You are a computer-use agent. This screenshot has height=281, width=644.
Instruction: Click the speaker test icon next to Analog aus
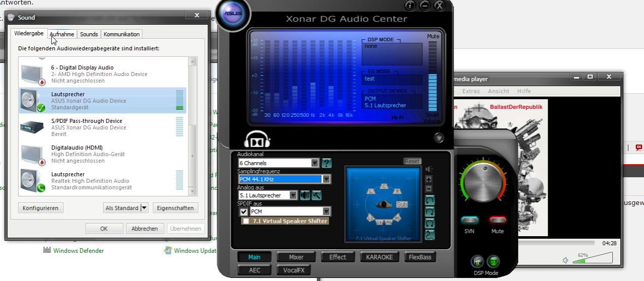305,195
